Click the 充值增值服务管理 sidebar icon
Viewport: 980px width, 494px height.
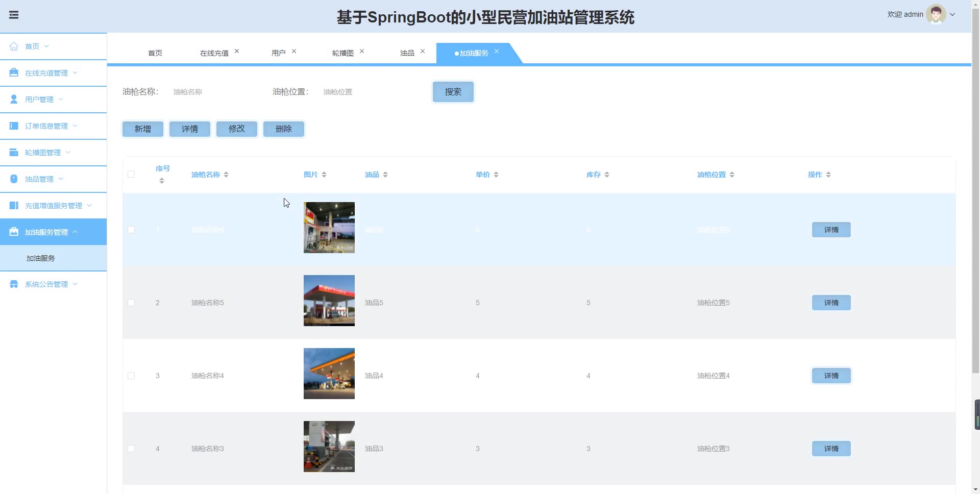coord(14,206)
